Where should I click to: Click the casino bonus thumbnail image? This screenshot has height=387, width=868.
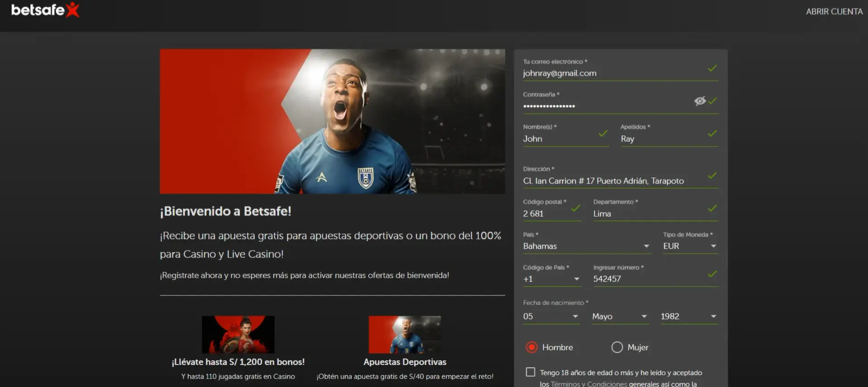click(238, 334)
